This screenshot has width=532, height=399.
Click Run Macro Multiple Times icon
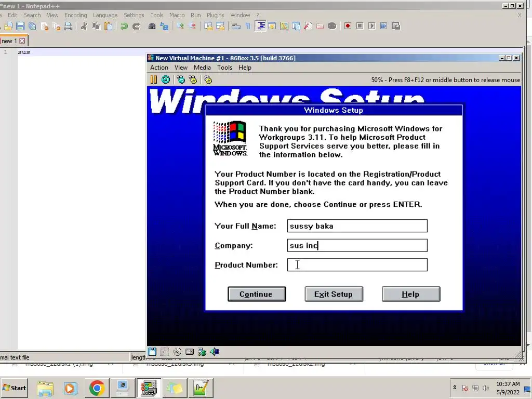point(384,26)
